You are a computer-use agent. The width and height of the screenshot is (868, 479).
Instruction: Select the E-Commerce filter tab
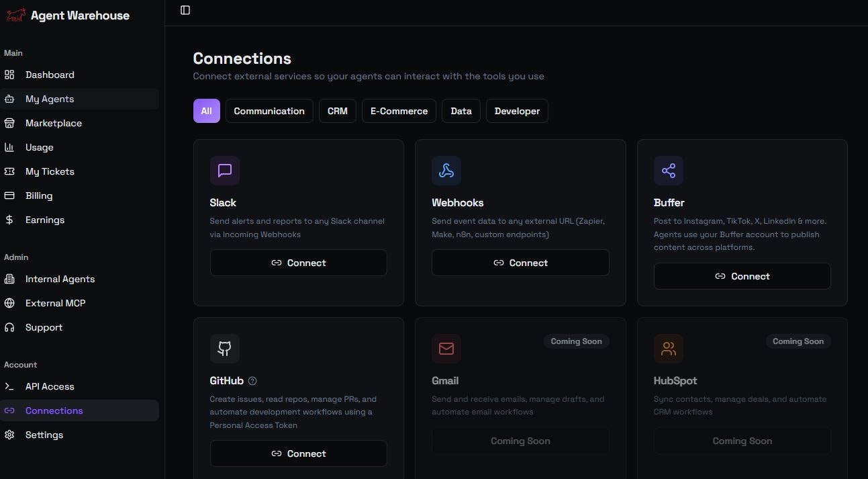399,111
